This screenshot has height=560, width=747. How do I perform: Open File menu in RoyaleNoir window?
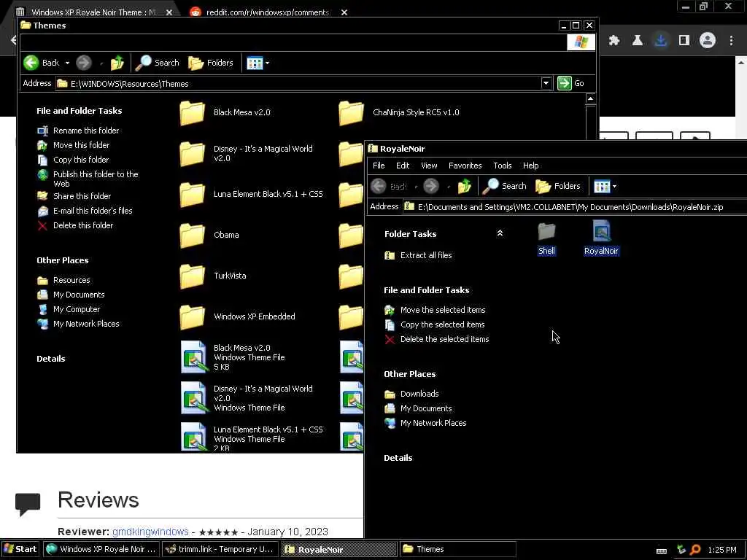[379, 166]
